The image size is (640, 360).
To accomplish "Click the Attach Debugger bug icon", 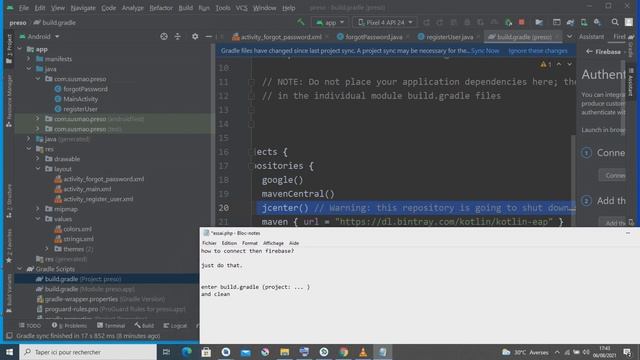I will [x=508, y=22].
